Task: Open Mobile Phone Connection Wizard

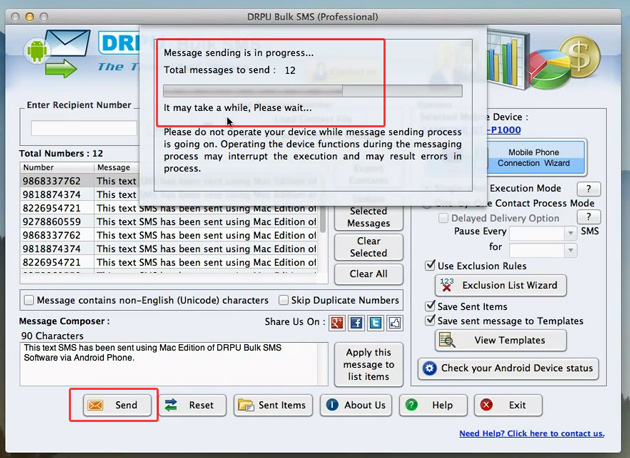Action: point(534,157)
